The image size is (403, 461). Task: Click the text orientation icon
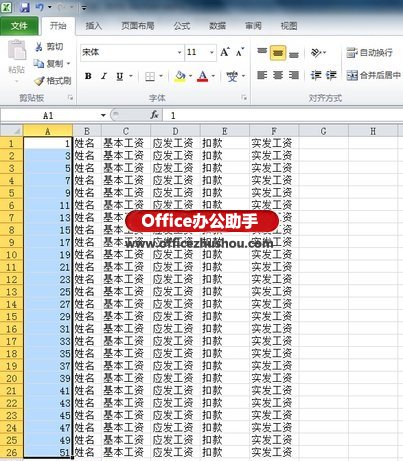click(x=316, y=52)
